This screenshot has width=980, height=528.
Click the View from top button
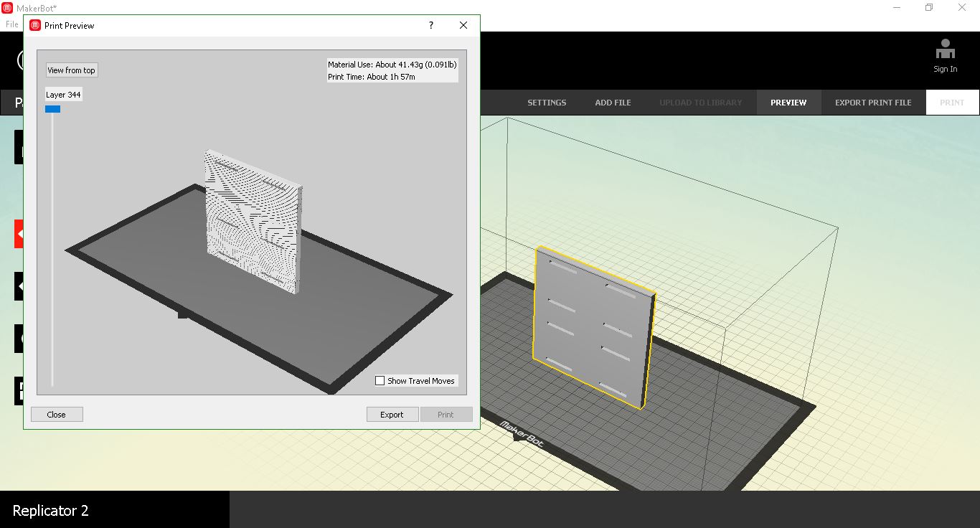pyautogui.click(x=71, y=70)
